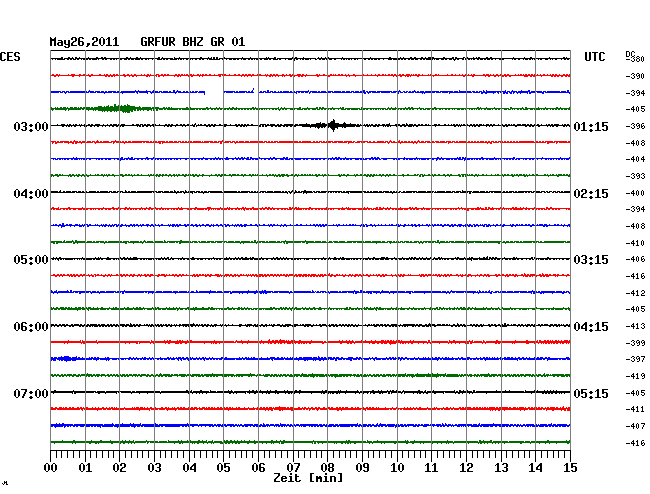Viewport: 650px width, 494px height.
Task: Click the 04 tick label on time axis
Action: [x=189, y=468]
